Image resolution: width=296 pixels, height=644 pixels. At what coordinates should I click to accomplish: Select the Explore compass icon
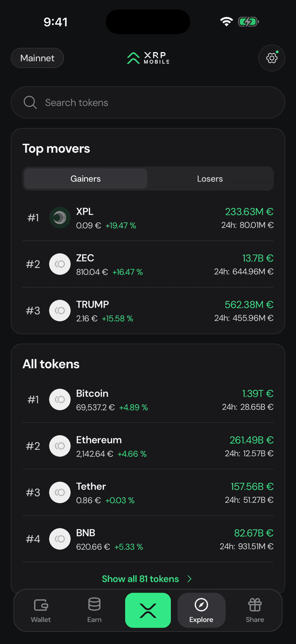pos(201,605)
